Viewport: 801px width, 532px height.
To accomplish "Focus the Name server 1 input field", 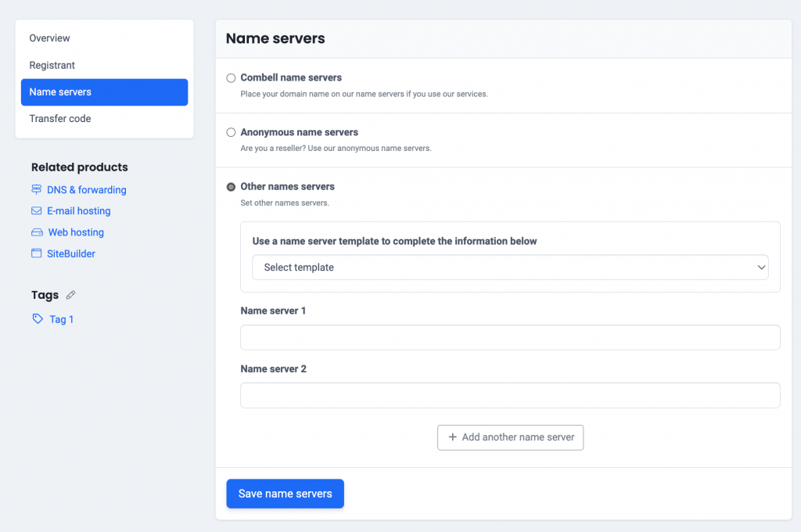I will [x=510, y=337].
